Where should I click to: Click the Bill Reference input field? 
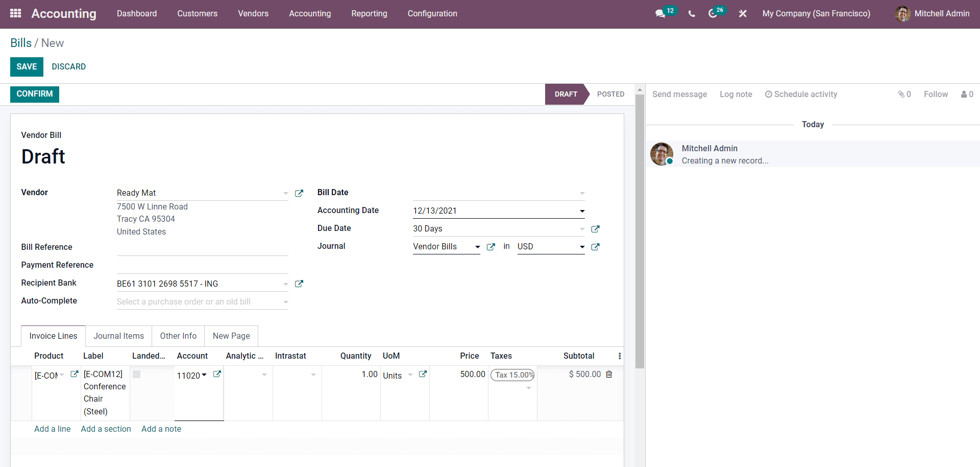click(x=202, y=248)
